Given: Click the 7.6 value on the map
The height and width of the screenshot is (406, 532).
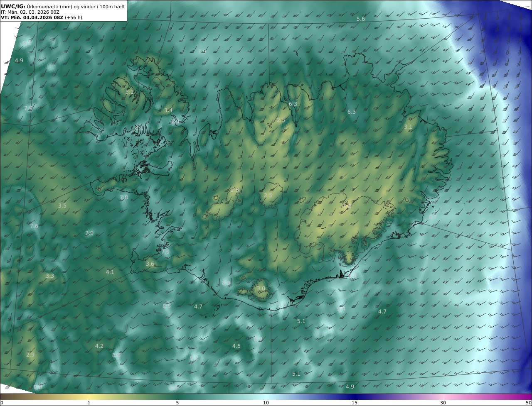Looking at the screenshot, I should point(34,226).
